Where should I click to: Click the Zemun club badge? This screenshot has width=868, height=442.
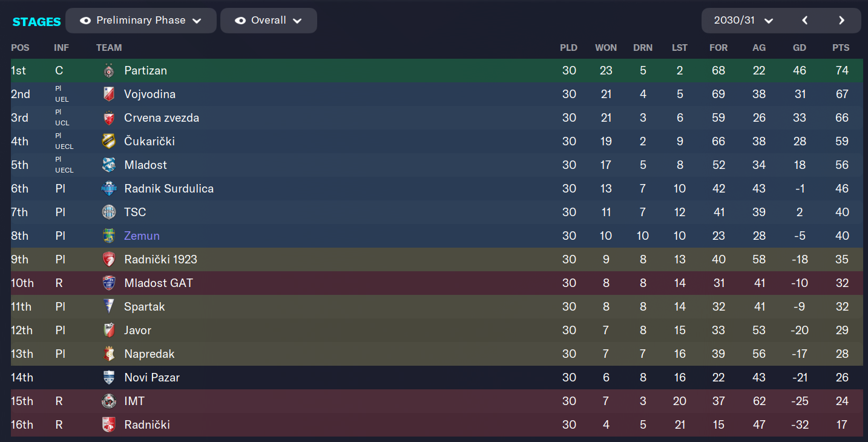point(109,236)
